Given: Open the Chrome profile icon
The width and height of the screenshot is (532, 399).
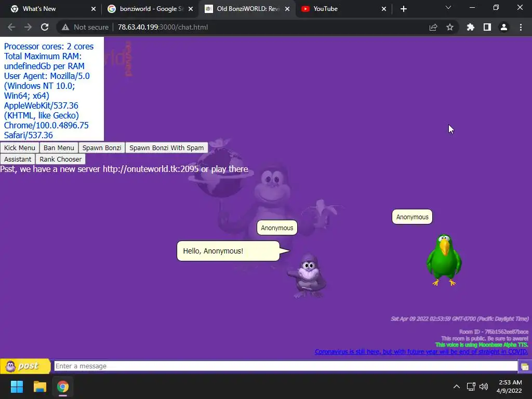Looking at the screenshot, I should [504, 27].
